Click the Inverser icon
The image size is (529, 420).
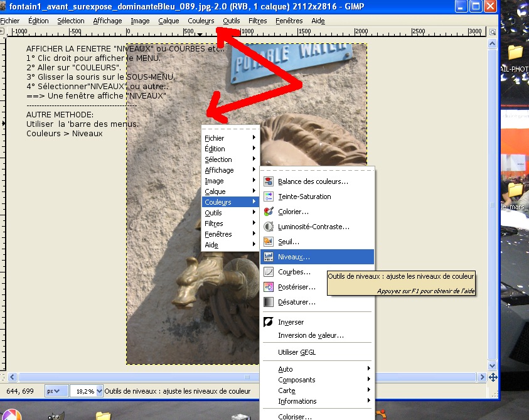(269, 322)
